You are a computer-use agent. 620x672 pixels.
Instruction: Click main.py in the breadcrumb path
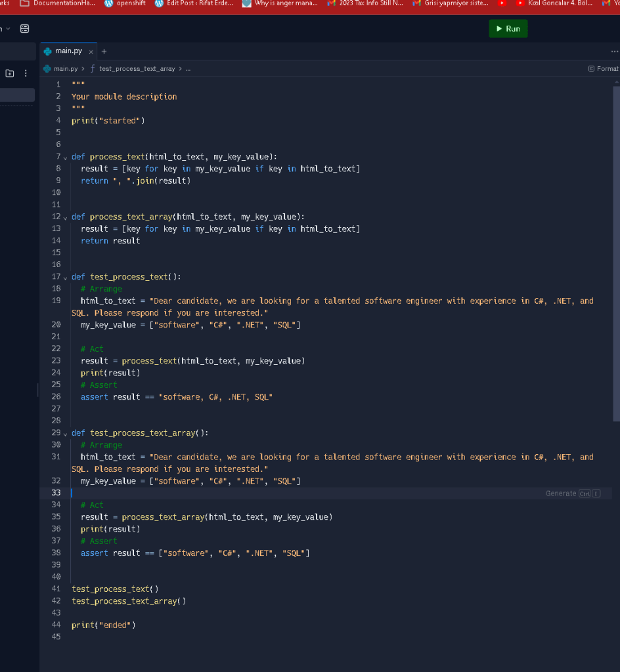pos(66,68)
